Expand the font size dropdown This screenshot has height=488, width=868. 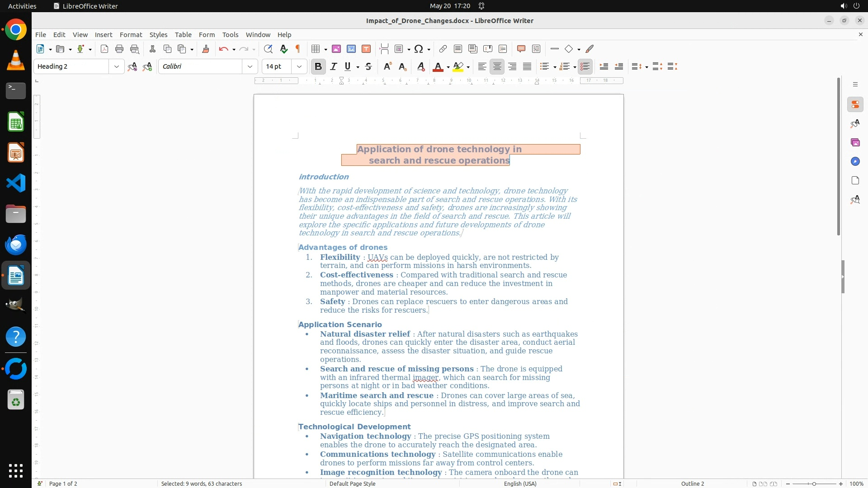pyautogui.click(x=299, y=67)
